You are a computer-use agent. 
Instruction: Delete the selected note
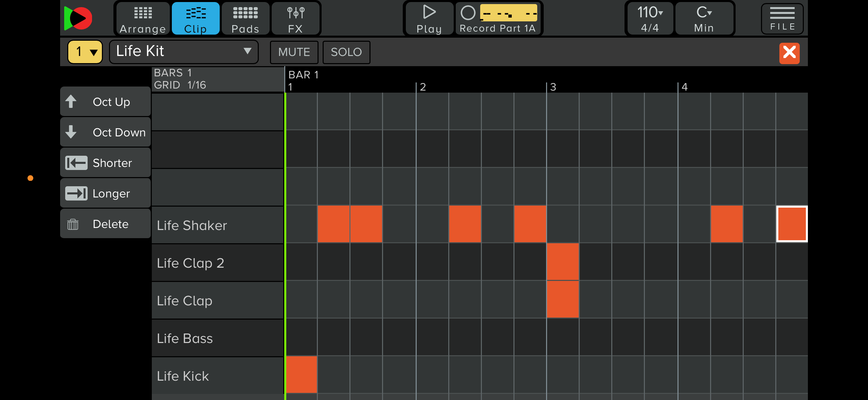point(106,224)
